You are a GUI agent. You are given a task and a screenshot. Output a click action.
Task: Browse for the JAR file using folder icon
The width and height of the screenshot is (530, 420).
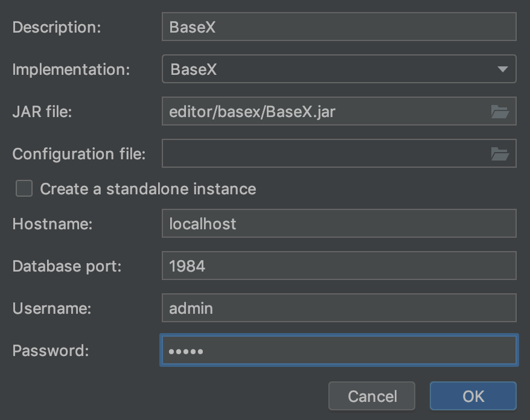point(500,112)
